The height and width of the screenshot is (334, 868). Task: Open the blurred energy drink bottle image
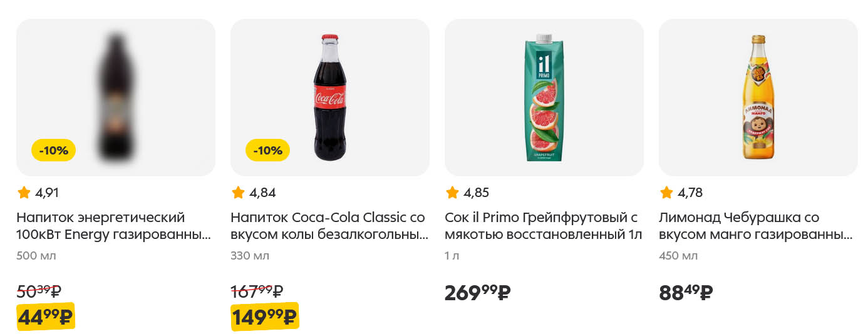[116, 97]
